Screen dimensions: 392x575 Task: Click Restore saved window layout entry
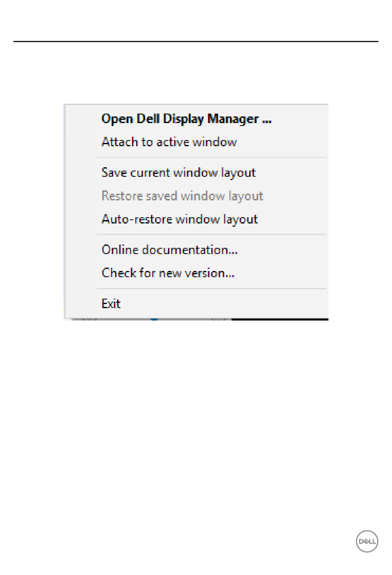(182, 196)
